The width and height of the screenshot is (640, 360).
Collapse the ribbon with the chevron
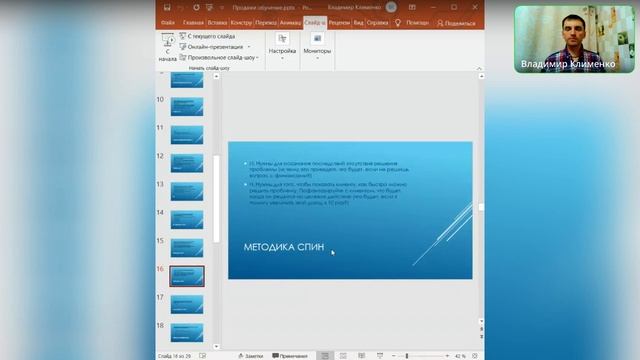(479, 68)
